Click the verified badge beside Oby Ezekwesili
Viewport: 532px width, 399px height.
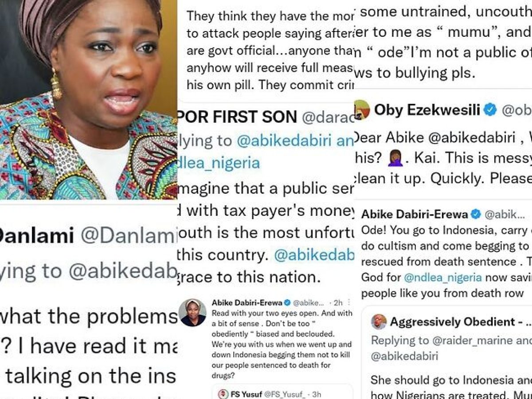coord(490,110)
